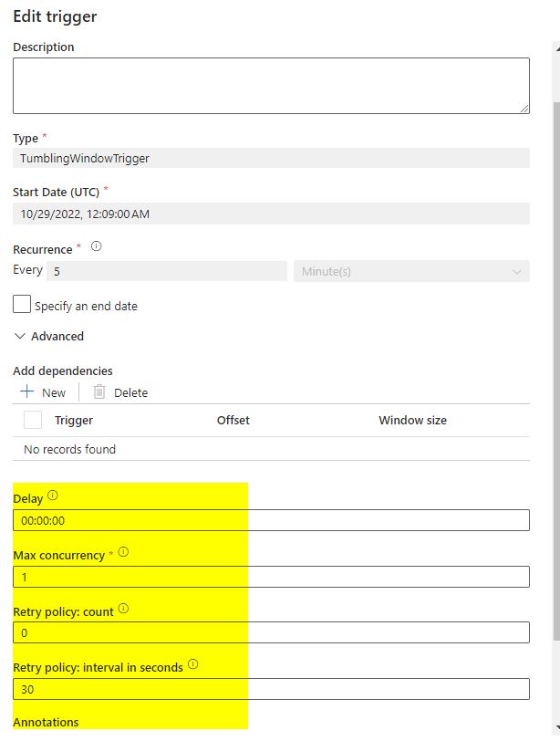Click the Window size column header

pyautogui.click(x=412, y=420)
